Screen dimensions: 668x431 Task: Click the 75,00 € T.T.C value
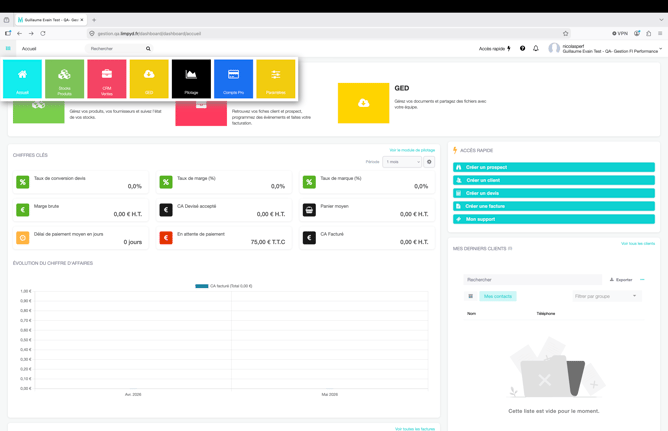(x=268, y=242)
